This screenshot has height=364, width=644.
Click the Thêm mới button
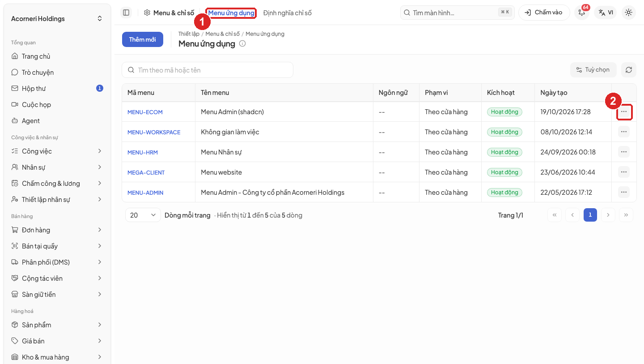click(x=143, y=39)
